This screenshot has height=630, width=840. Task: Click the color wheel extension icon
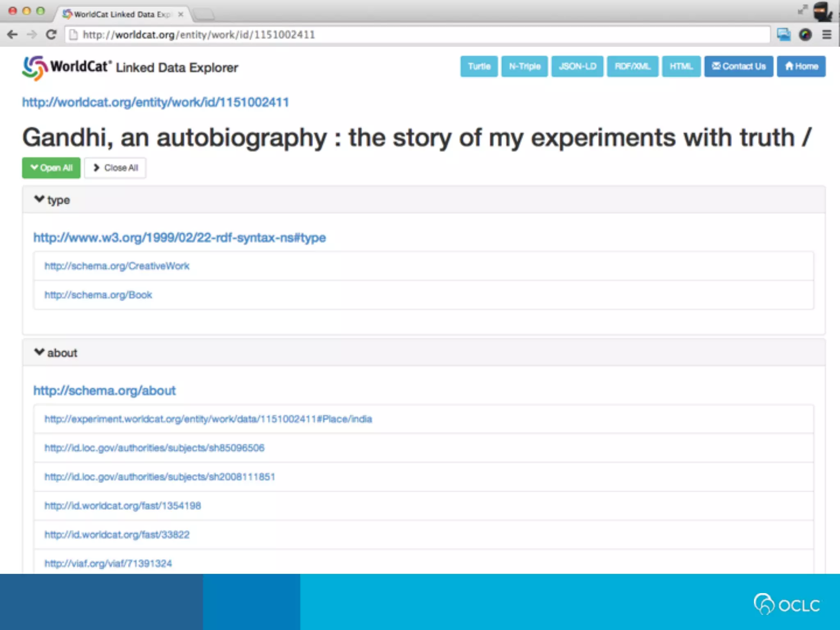tap(806, 34)
